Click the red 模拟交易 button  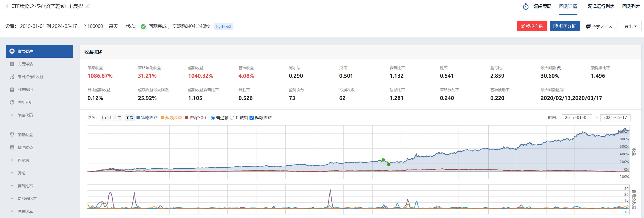[x=532, y=26]
